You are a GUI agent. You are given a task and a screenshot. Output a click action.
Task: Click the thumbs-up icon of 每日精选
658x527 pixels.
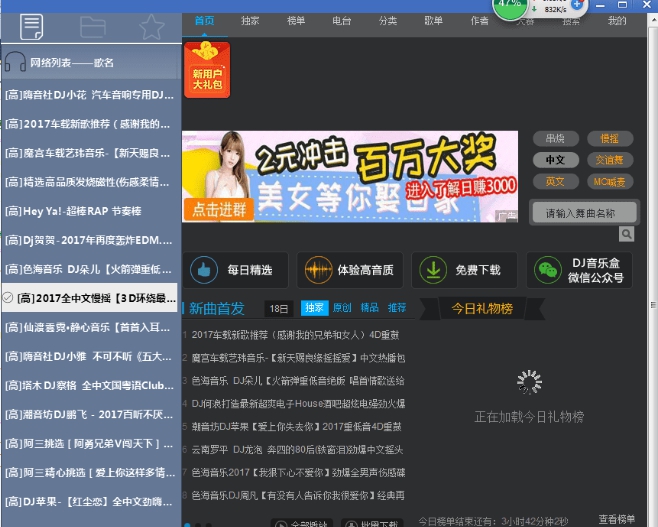204,270
